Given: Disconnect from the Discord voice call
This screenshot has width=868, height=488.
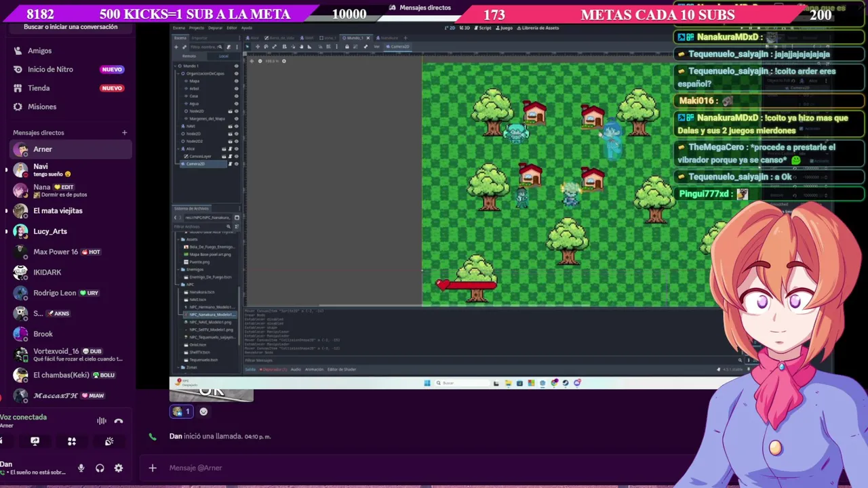Looking at the screenshot, I should [119, 421].
